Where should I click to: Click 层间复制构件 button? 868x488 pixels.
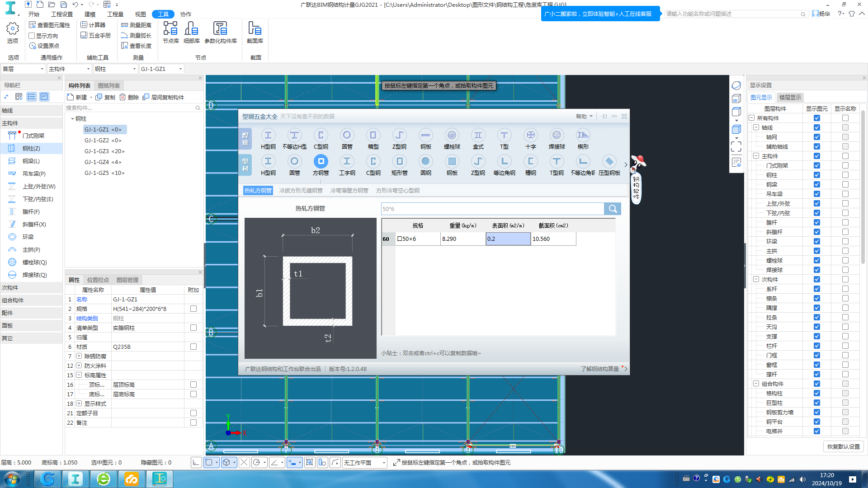point(163,97)
